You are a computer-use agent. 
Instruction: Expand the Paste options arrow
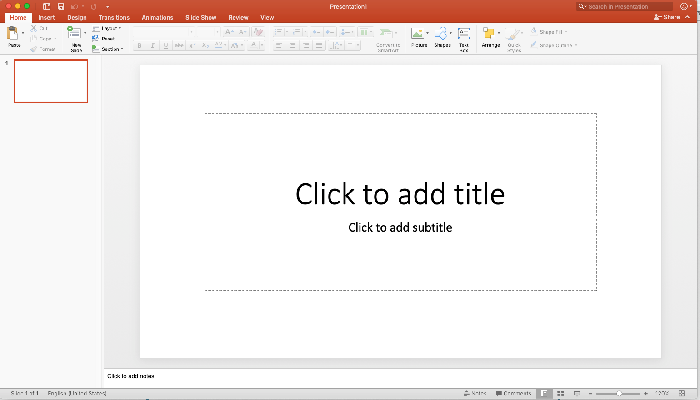click(23, 33)
